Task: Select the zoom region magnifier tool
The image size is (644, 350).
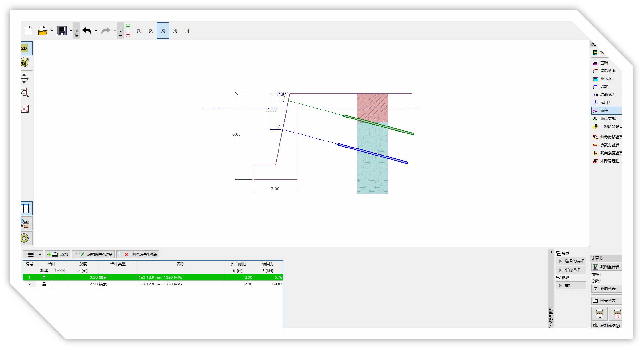Action: click(x=25, y=93)
